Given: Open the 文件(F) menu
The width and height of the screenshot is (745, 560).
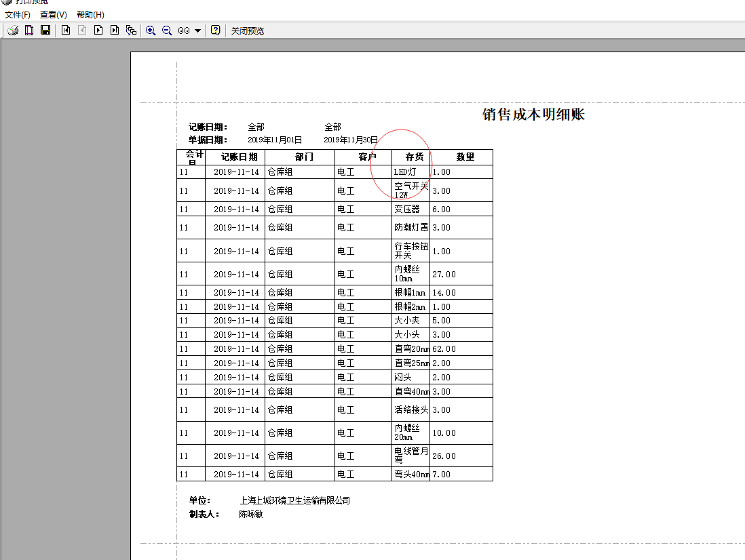Looking at the screenshot, I should point(18,15).
